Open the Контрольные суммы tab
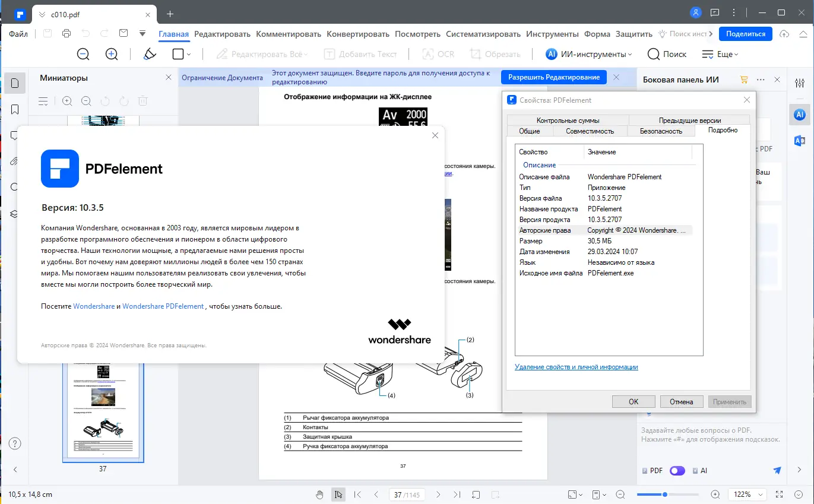 pyautogui.click(x=568, y=120)
